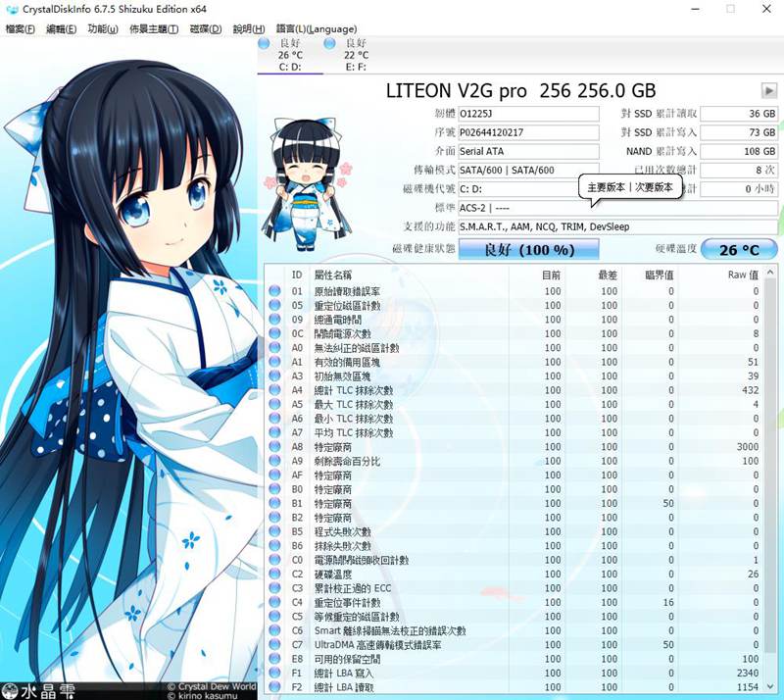Click the status orb for A7 平均 TLC 抹除次數
Viewport: 784px width, 700px height.
tap(274, 431)
